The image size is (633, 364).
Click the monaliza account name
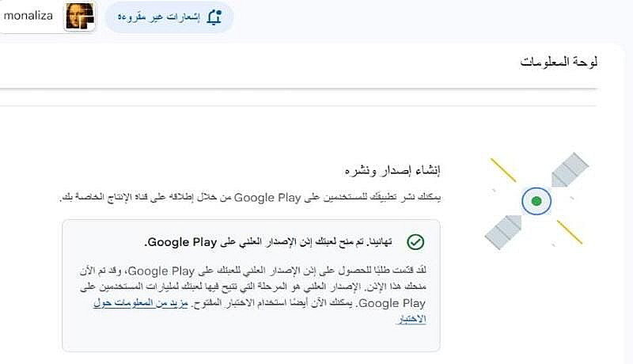[28, 16]
